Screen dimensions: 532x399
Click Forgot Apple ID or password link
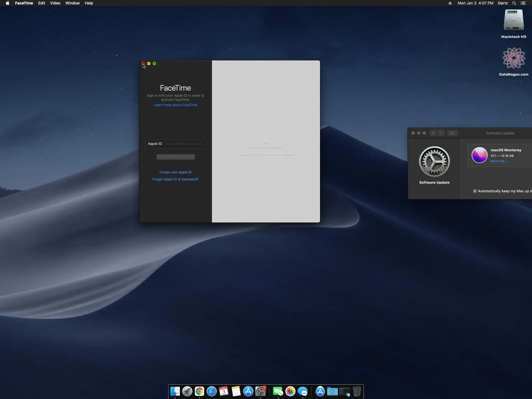click(x=175, y=179)
